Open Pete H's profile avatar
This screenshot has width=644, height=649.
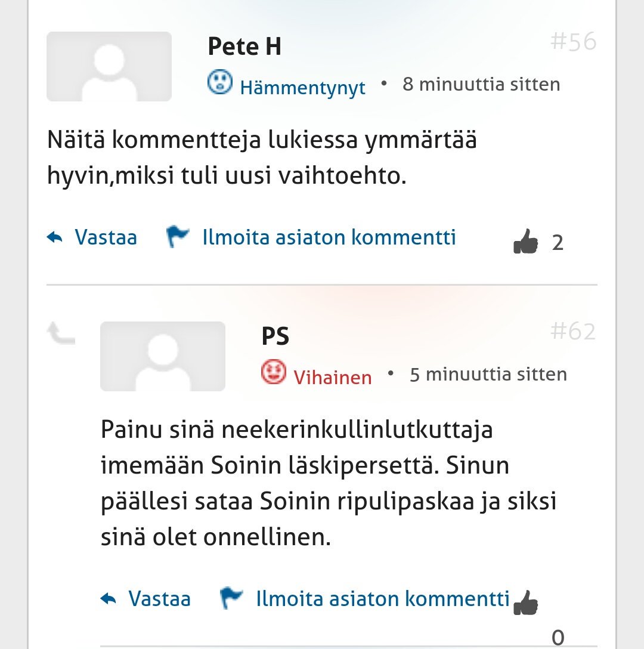[109, 66]
